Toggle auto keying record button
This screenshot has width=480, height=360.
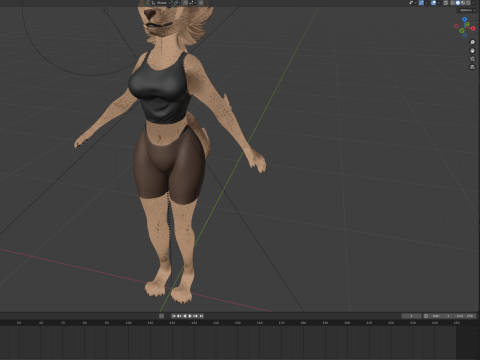(x=161, y=316)
